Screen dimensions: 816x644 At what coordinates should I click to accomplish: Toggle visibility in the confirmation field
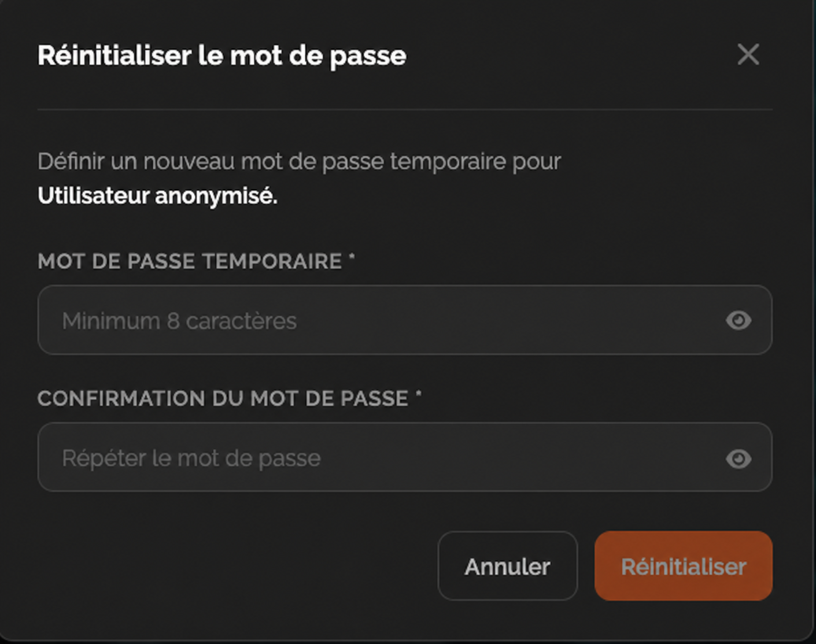tap(739, 459)
